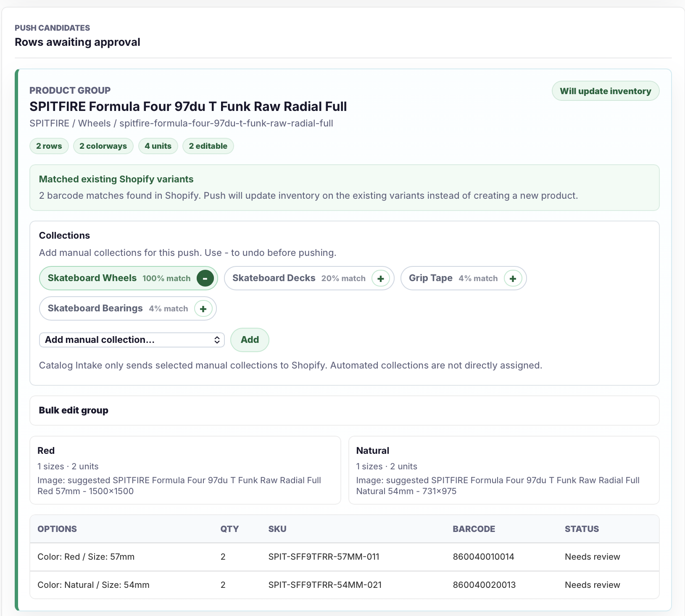Click the STATUS column header

[582, 529]
